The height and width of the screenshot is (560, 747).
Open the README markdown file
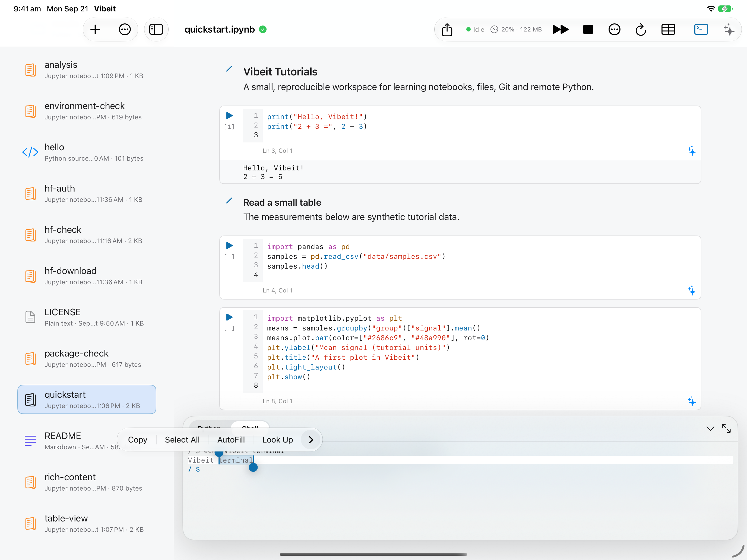coord(87,441)
